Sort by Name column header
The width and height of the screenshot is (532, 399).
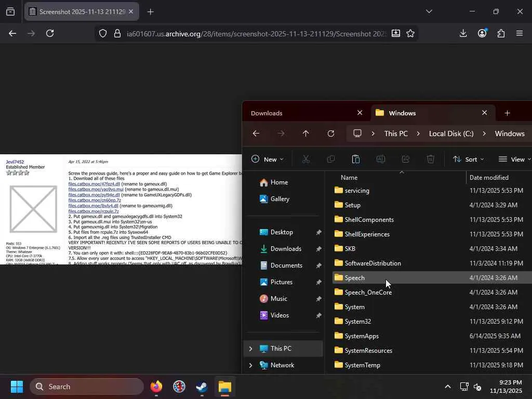[x=349, y=178]
